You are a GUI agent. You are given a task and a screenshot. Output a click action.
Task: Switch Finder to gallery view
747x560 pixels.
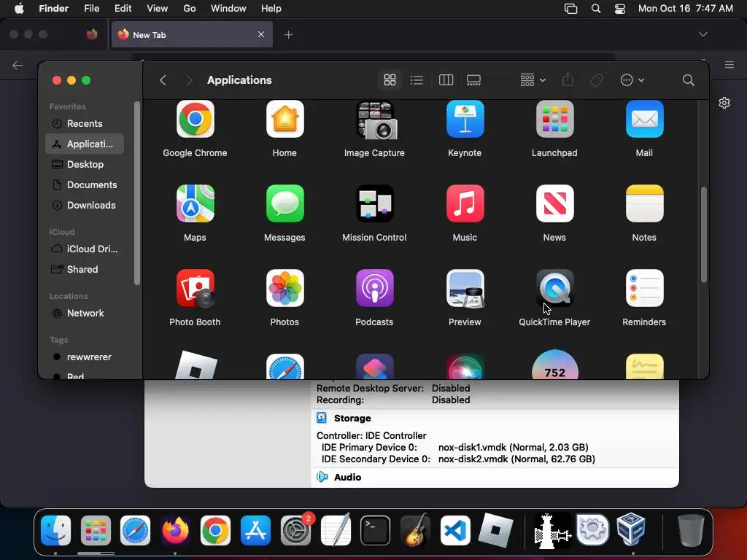click(473, 80)
